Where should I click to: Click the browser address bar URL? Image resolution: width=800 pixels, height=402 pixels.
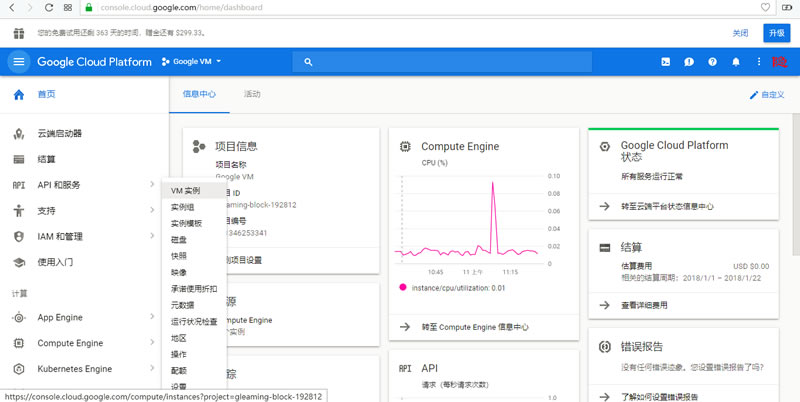click(182, 8)
